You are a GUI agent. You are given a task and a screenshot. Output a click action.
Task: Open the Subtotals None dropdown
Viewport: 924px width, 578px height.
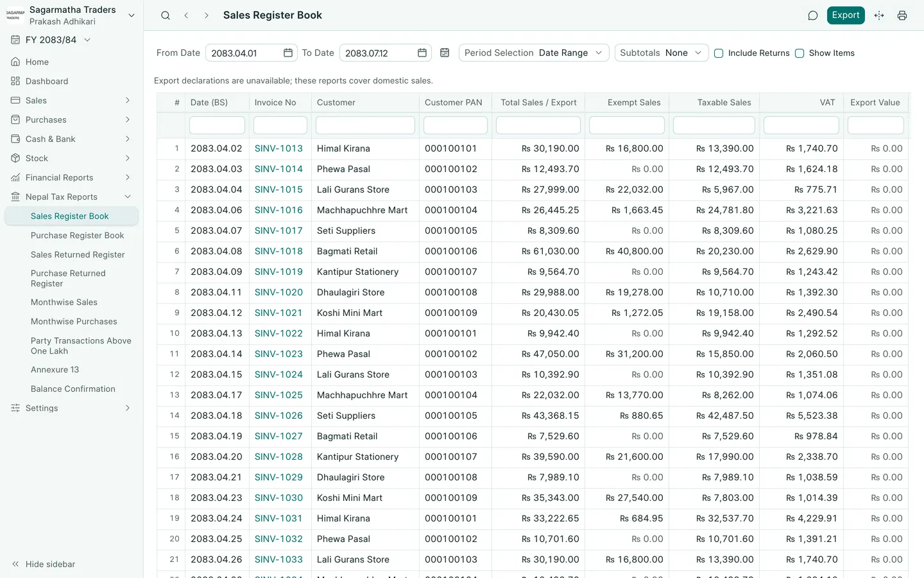(662, 53)
